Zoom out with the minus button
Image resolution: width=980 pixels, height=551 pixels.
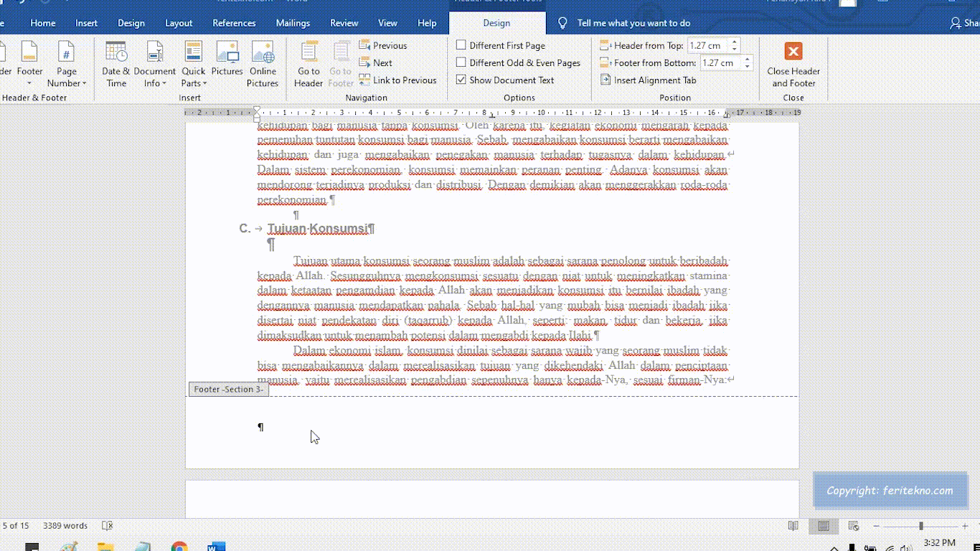click(x=876, y=526)
